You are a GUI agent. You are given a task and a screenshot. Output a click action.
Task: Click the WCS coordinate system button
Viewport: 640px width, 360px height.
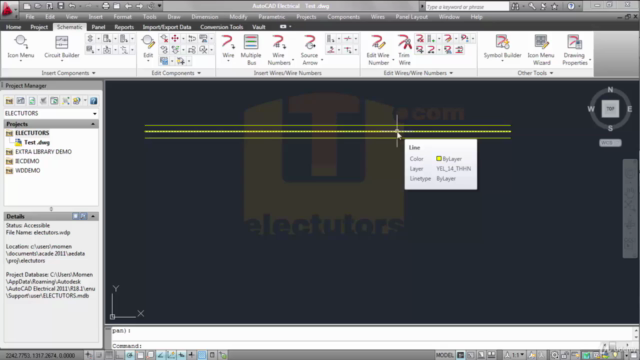(610, 143)
